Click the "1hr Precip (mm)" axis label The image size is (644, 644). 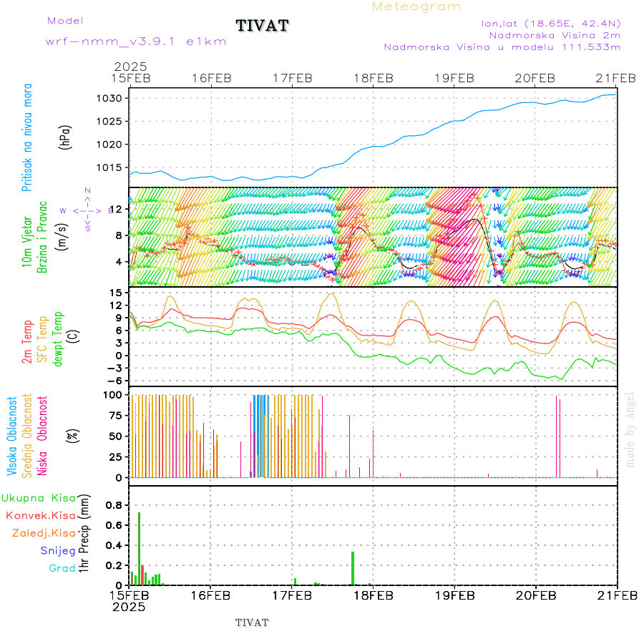[x=84, y=534]
